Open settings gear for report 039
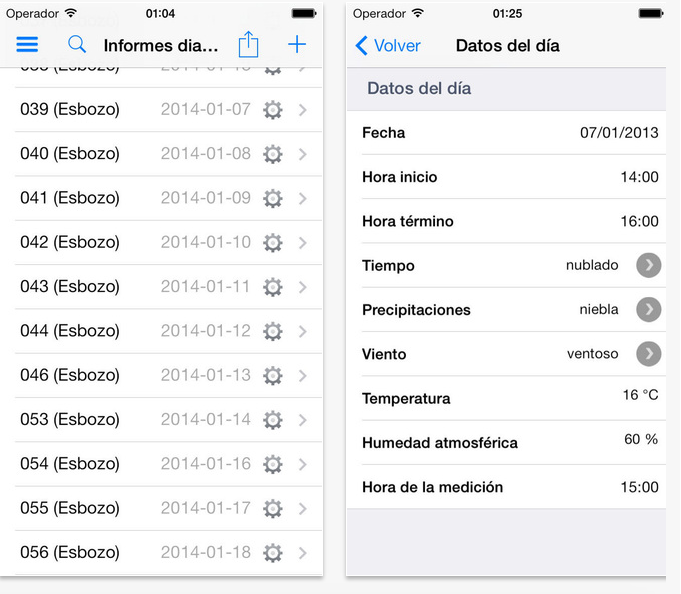This screenshot has width=681, height=594. (273, 110)
